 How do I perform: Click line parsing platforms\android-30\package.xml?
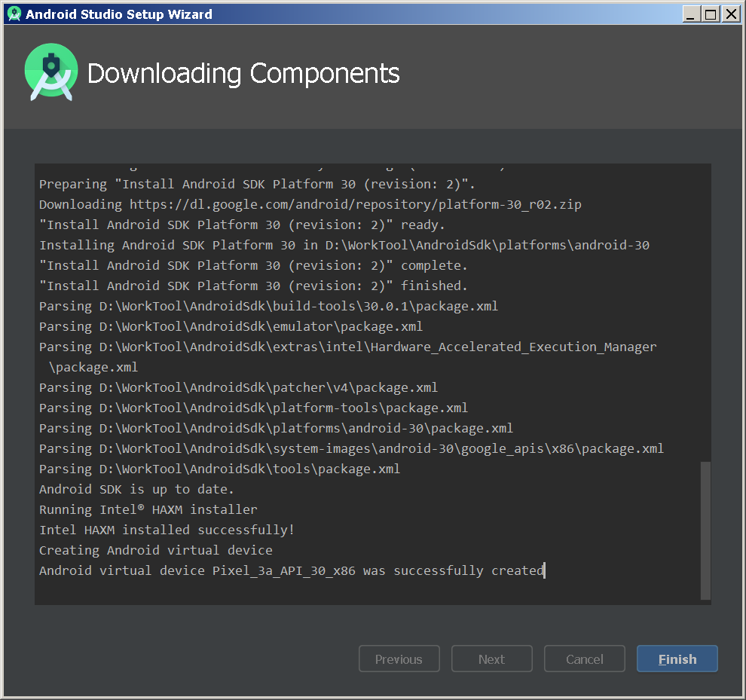pos(276,428)
